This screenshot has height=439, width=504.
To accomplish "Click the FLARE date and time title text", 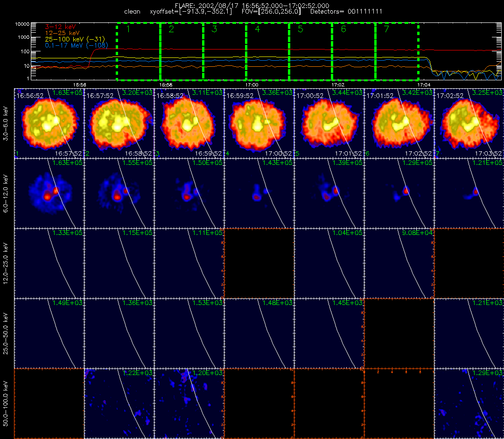I will pyautogui.click(x=252, y=6).
